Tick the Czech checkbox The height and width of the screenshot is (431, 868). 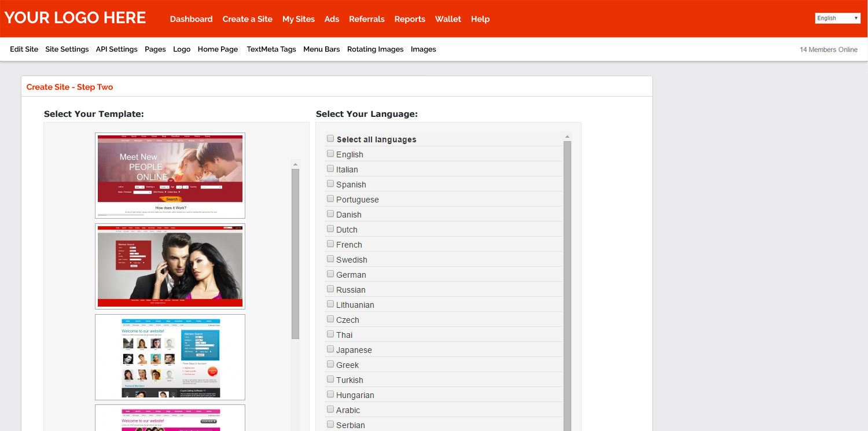point(330,319)
